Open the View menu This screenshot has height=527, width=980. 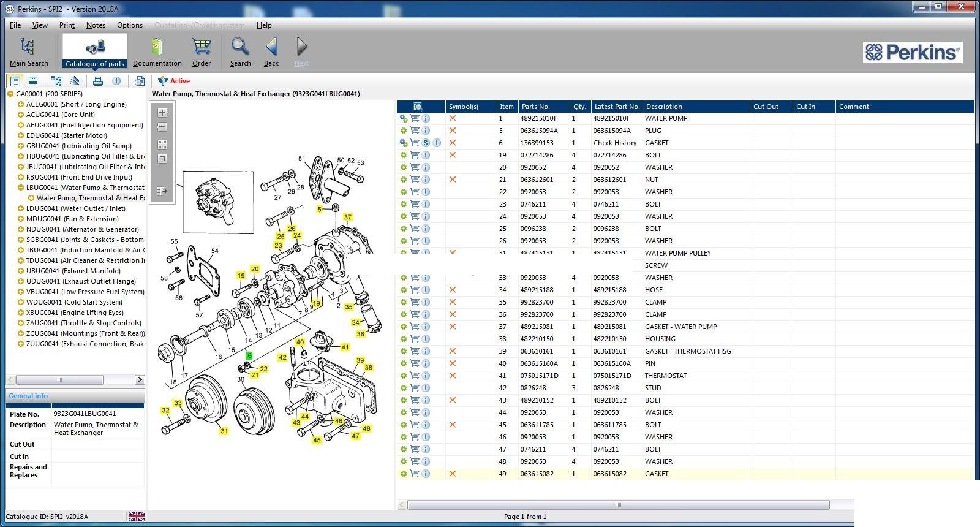40,25
